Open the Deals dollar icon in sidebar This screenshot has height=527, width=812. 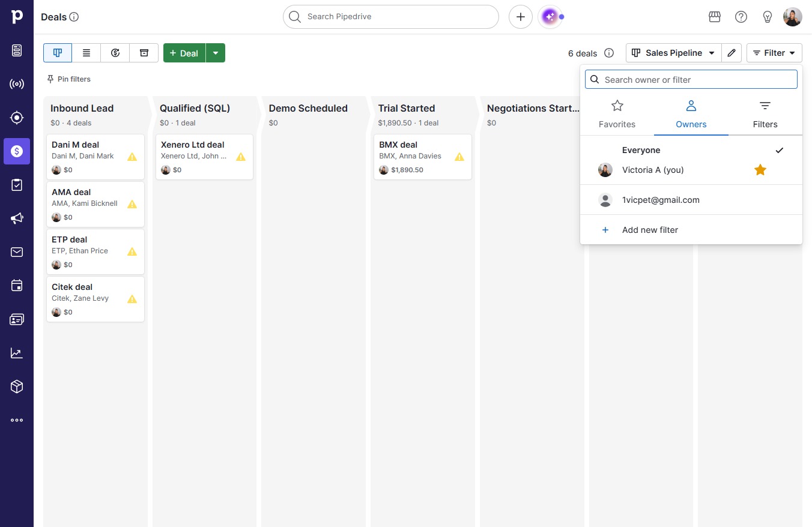tap(17, 151)
